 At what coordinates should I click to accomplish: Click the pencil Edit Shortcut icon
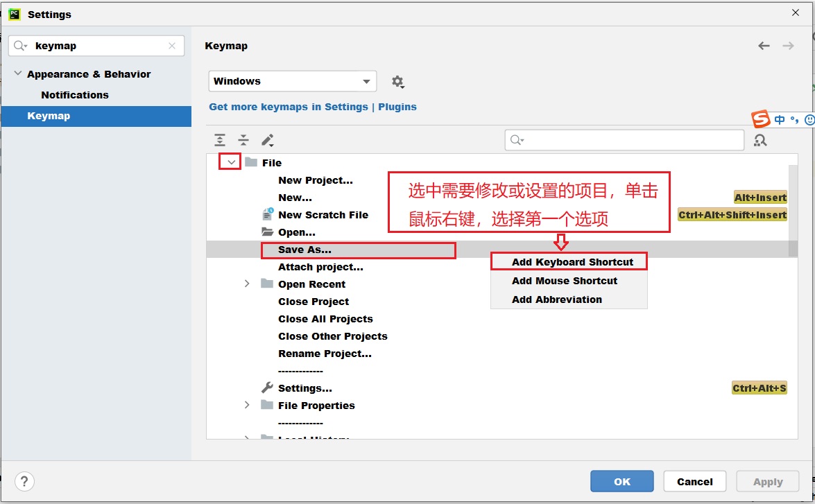tap(268, 140)
